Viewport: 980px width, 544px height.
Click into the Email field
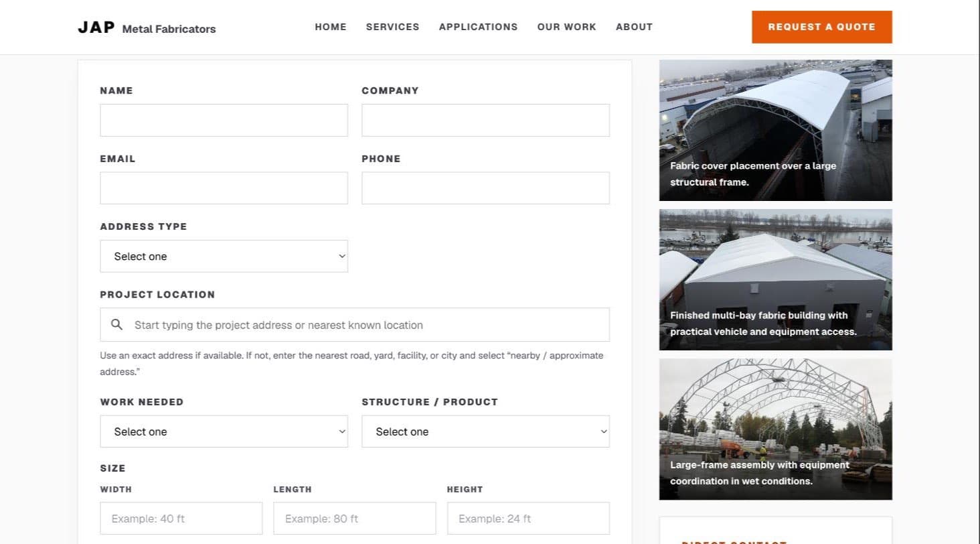coord(224,188)
